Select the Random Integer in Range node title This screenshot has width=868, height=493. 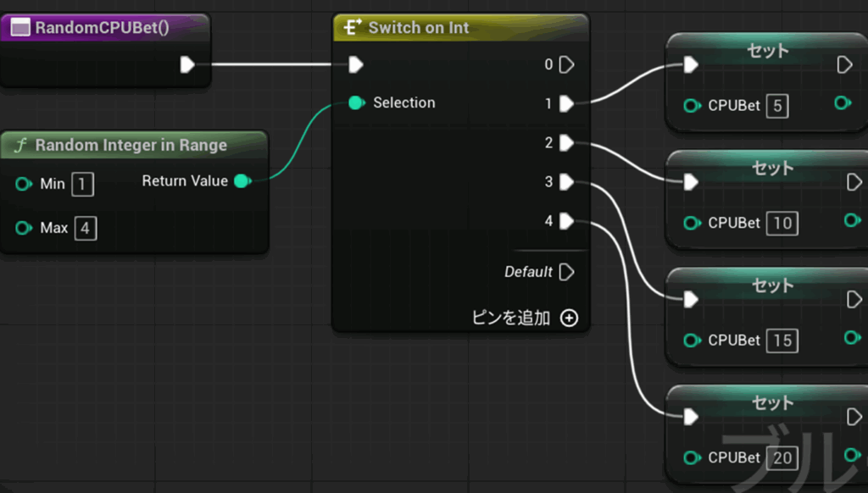coord(131,146)
